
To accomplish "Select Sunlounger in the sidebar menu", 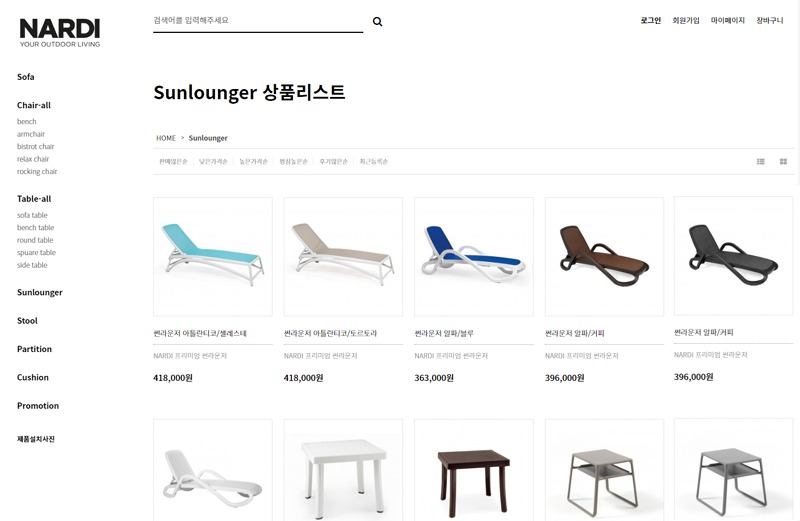I will [x=40, y=292].
